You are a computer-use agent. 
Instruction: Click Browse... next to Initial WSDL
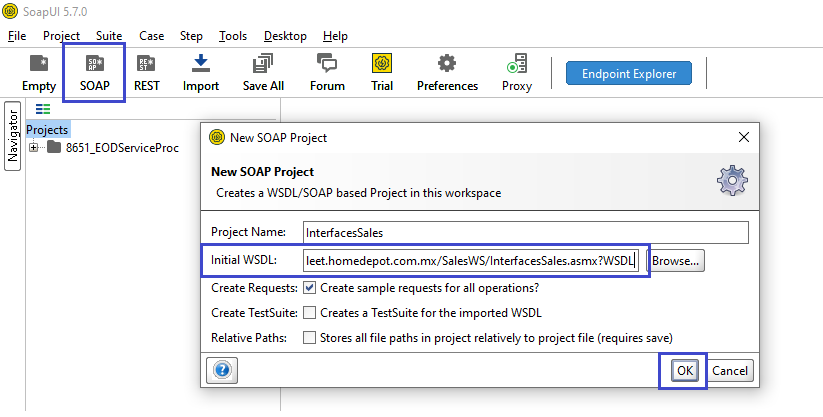[x=676, y=260]
